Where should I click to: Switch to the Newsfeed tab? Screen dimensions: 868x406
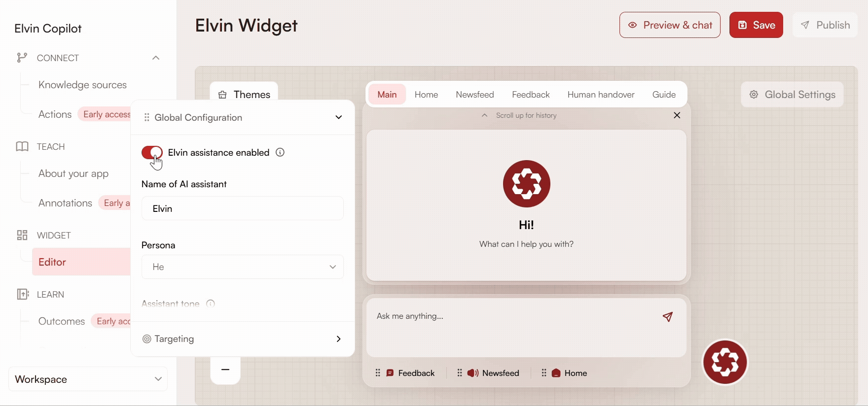pyautogui.click(x=474, y=95)
